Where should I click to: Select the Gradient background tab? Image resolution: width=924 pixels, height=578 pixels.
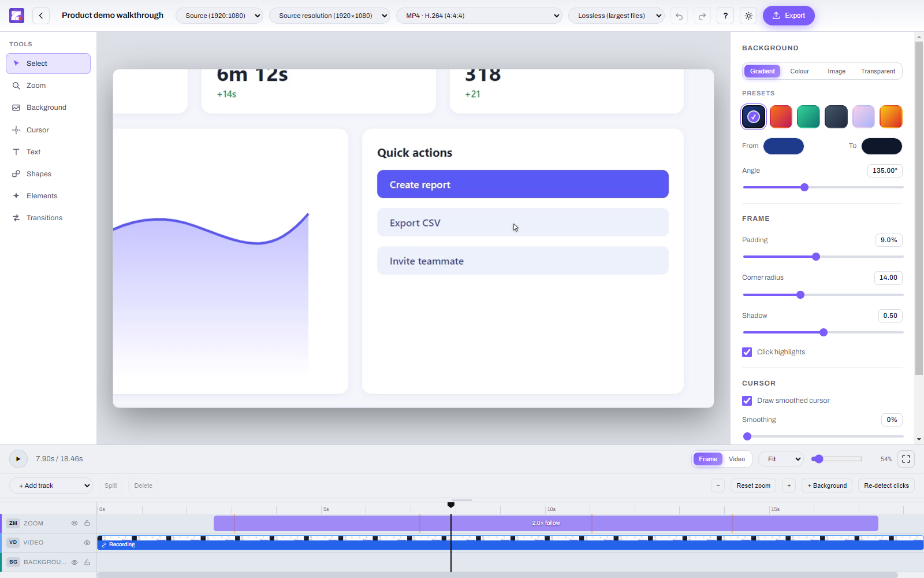(762, 71)
